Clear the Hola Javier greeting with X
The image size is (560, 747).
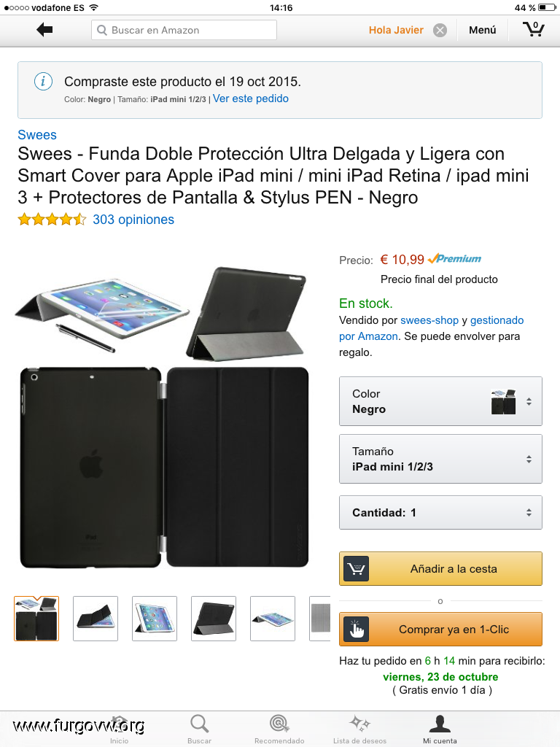coord(440,31)
